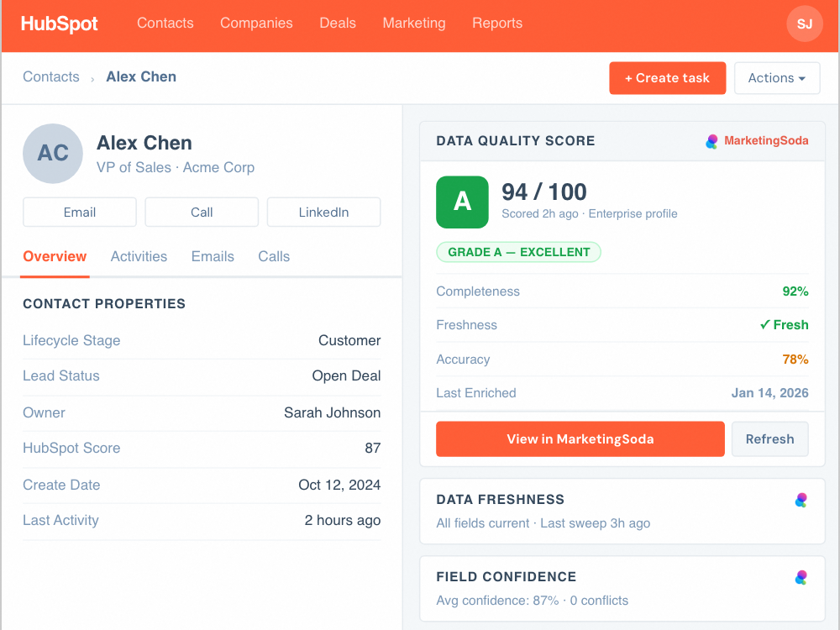The image size is (840, 630).
Task: Click the HubSpot Score property label
Action: click(x=71, y=448)
